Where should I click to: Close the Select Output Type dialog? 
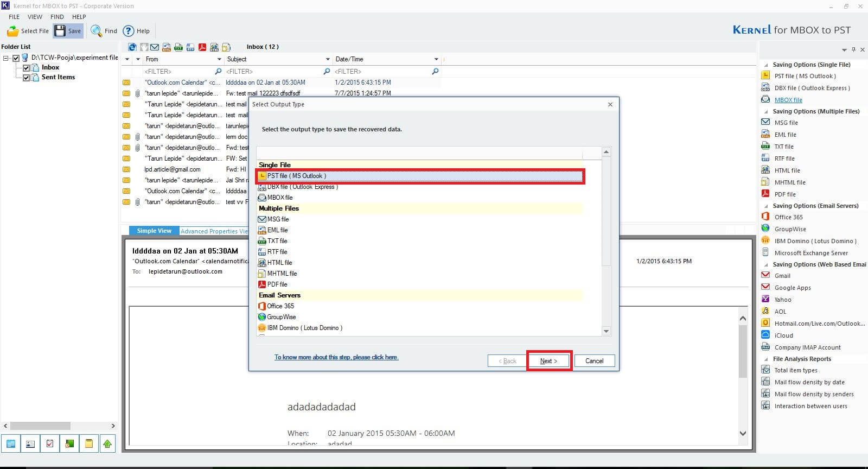coord(610,104)
